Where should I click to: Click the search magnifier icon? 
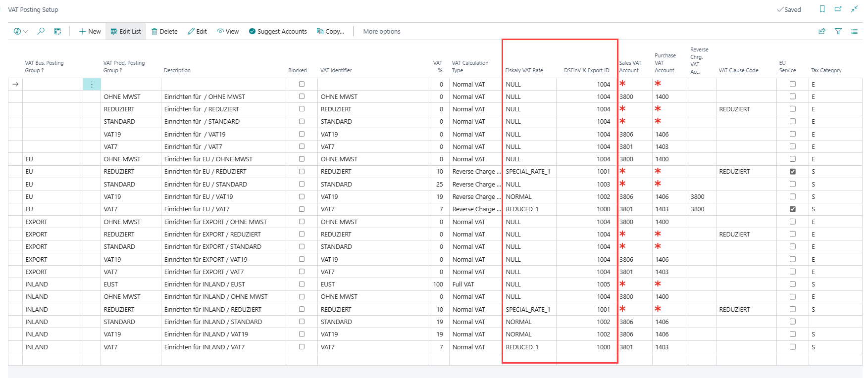(x=41, y=31)
